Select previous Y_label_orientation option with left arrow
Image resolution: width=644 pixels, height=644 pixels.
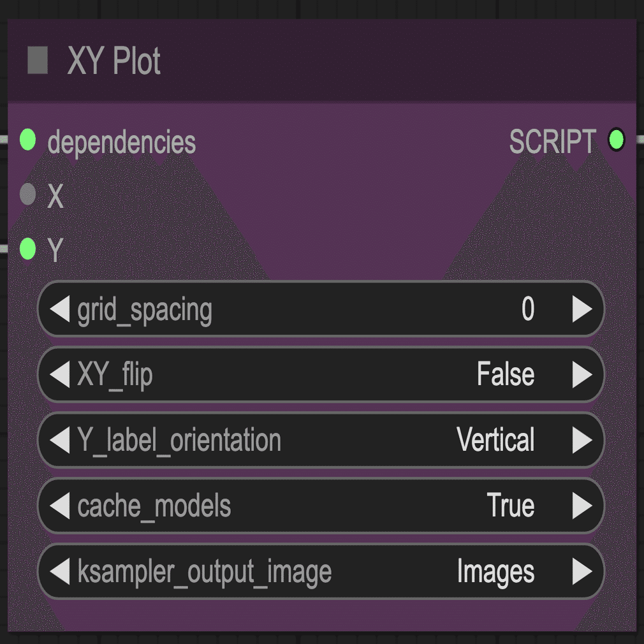[60, 440]
